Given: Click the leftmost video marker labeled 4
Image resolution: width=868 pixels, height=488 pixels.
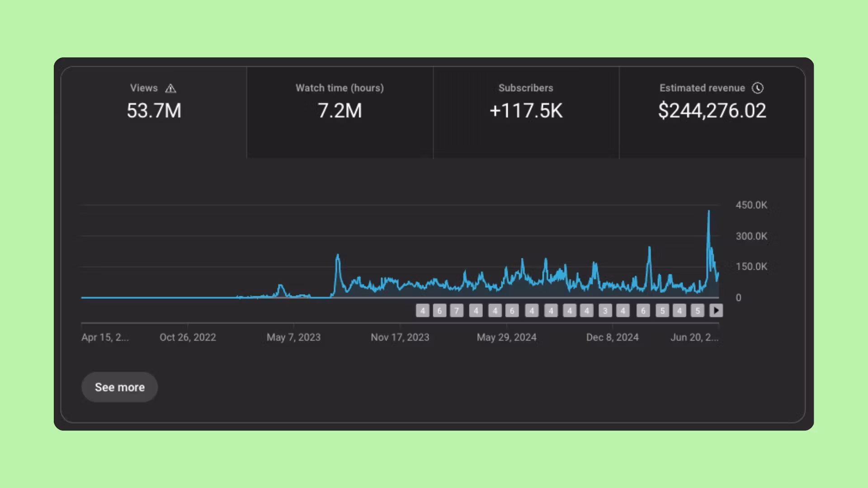Looking at the screenshot, I should pos(422,311).
